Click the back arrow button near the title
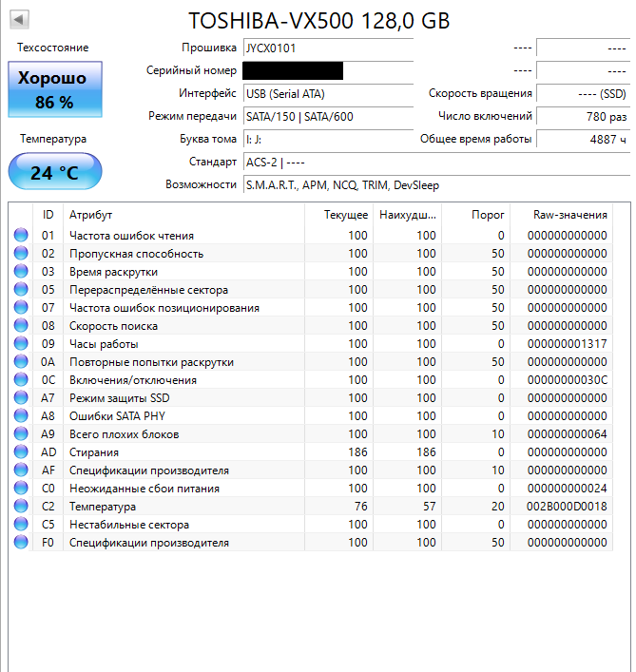This screenshot has width=636, height=672. point(19,19)
